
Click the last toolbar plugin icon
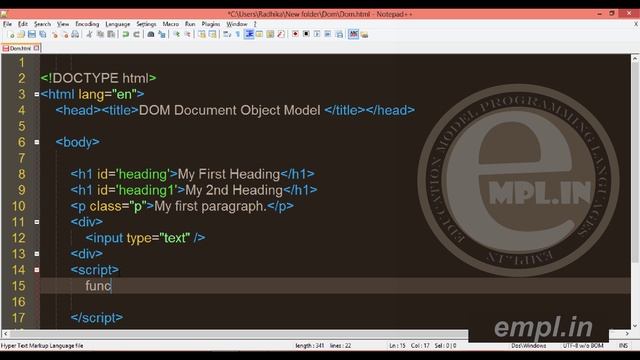click(364, 35)
